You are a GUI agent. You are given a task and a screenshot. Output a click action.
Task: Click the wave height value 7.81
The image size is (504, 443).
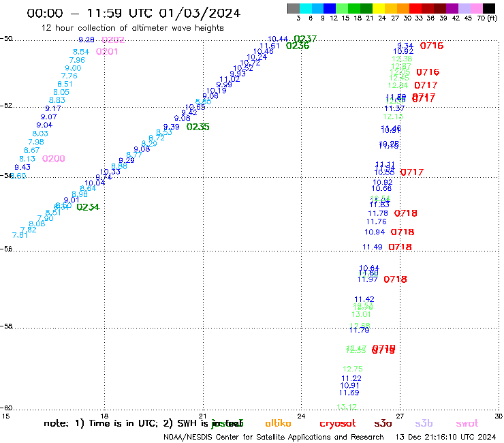pyautogui.click(x=20, y=235)
